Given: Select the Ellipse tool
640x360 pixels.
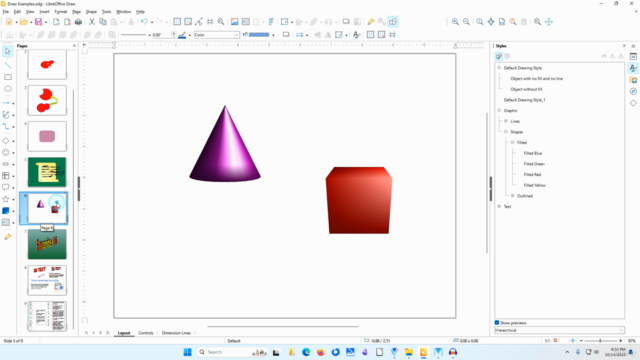Looking at the screenshot, I should (7, 89).
